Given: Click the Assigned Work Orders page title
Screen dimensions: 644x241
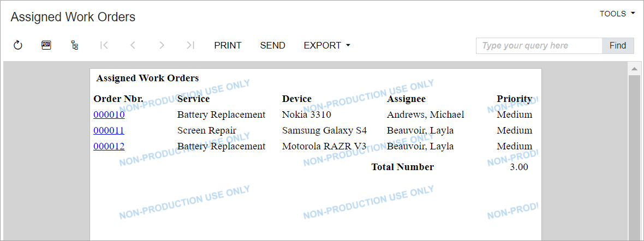Looking at the screenshot, I should click(x=73, y=17).
